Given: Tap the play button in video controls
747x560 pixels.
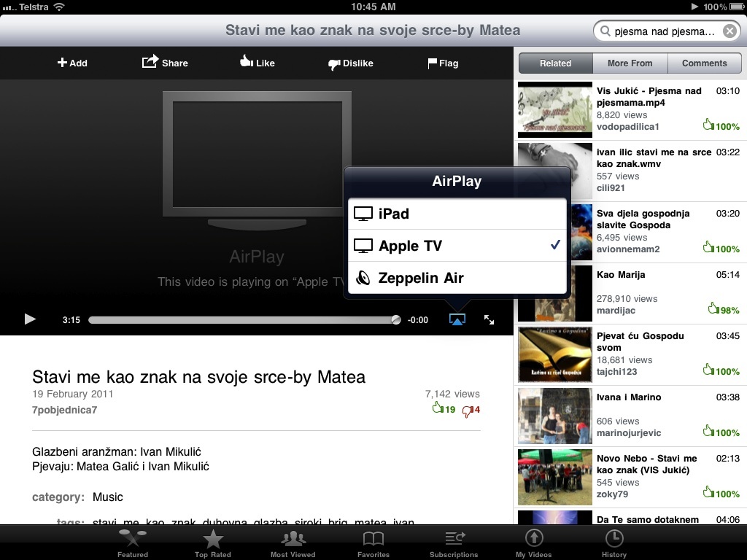Looking at the screenshot, I should click(30, 319).
